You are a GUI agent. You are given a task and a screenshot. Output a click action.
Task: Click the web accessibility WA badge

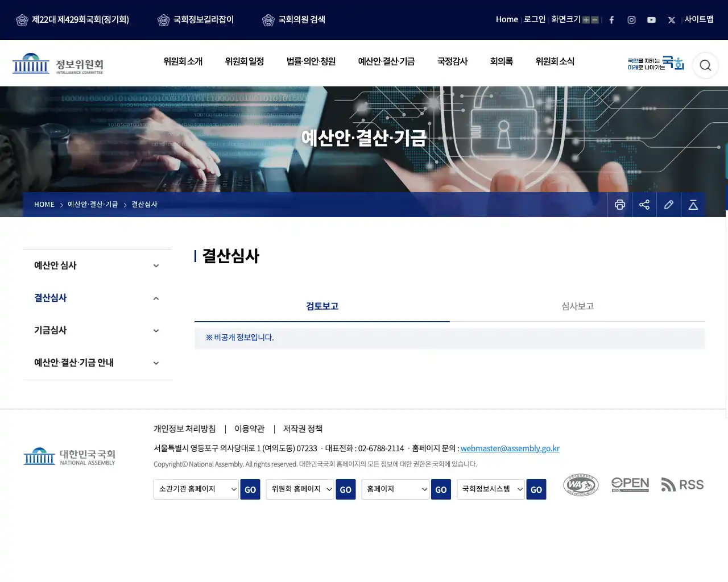click(581, 485)
